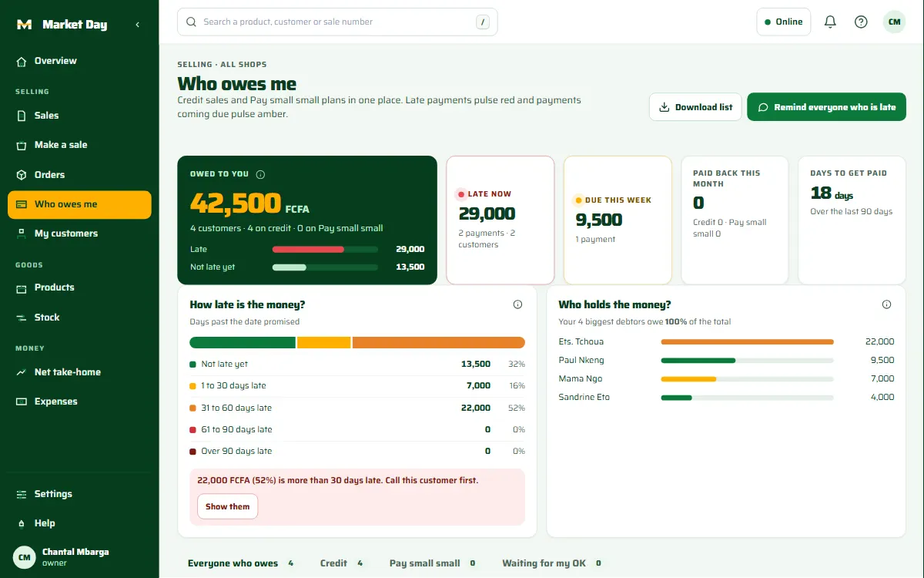This screenshot has height=578, width=924.
Task: Open Sales in the sidebar
Action: [x=79, y=116]
